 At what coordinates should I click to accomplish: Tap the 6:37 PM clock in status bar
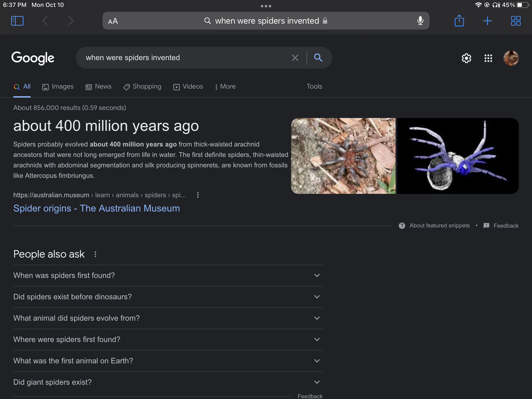(15, 5)
